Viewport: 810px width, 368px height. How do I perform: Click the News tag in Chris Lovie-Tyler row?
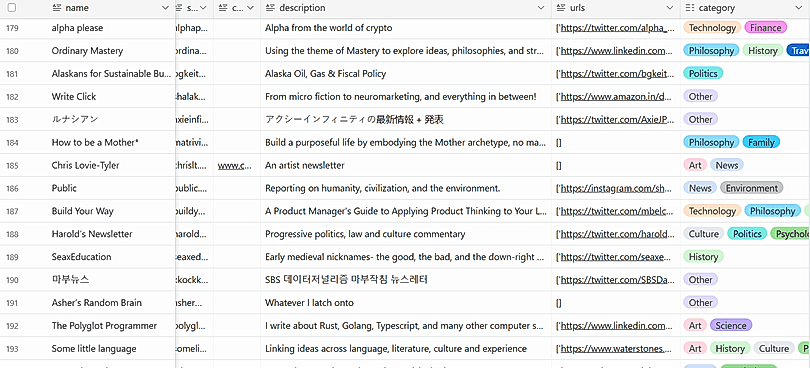pyautogui.click(x=727, y=165)
